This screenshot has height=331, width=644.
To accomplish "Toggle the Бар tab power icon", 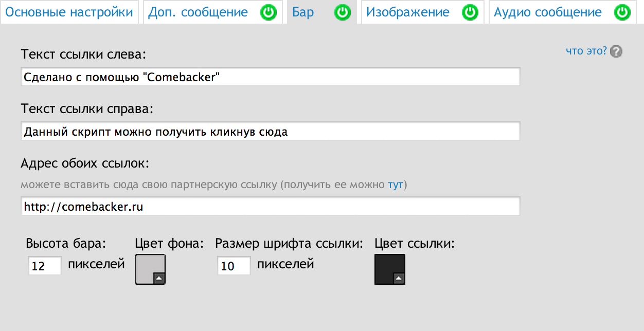I will coord(342,12).
